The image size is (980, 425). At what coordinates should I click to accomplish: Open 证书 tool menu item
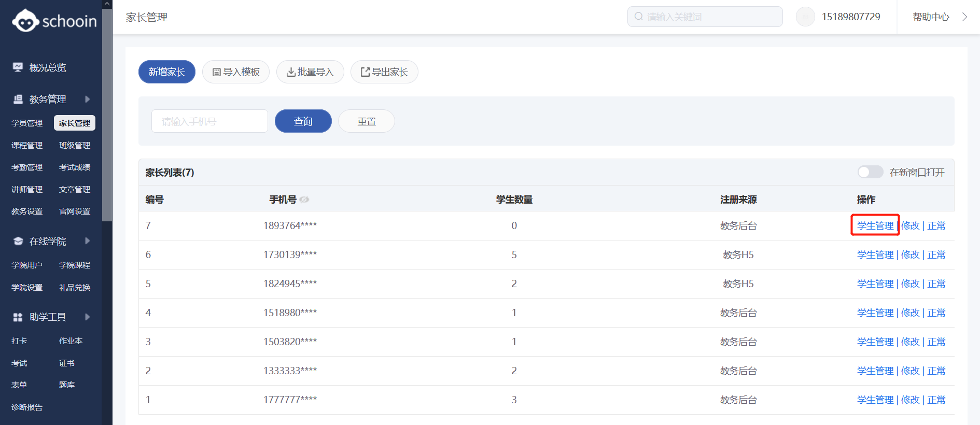[x=67, y=363]
